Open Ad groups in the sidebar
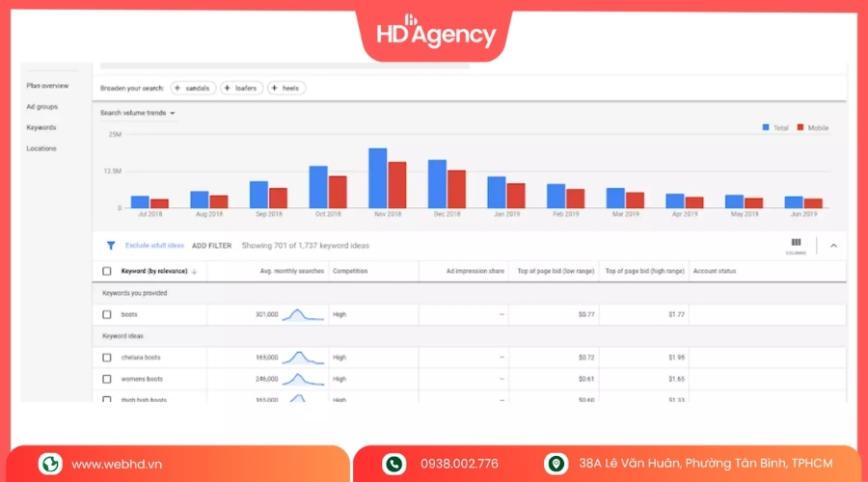This screenshot has width=868, height=482. [42, 107]
